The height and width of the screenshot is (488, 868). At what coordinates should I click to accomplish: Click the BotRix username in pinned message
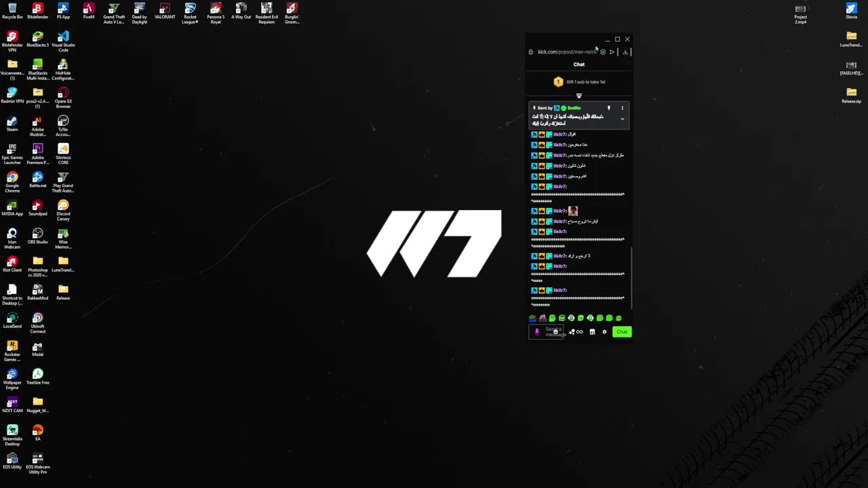coord(574,108)
